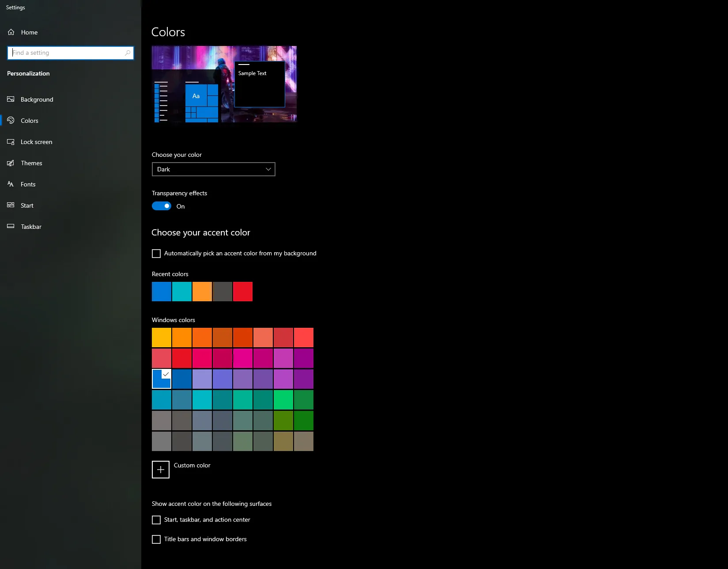Screen dimensions: 728x569
Task: Open Fonts settings page
Action: coord(71,184)
